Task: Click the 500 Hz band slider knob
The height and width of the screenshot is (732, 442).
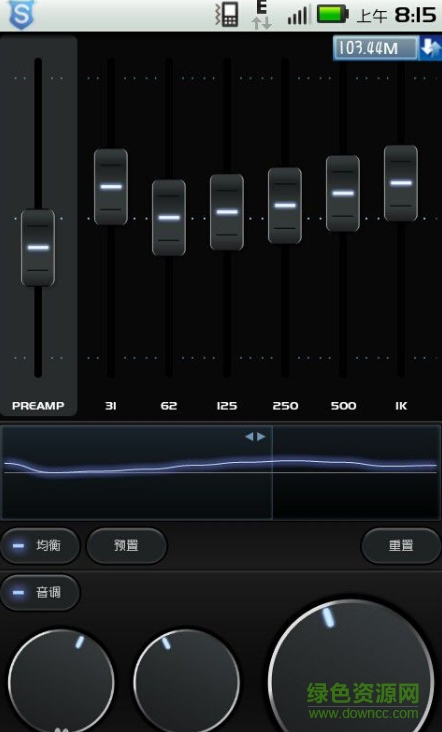Action: click(343, 193)
